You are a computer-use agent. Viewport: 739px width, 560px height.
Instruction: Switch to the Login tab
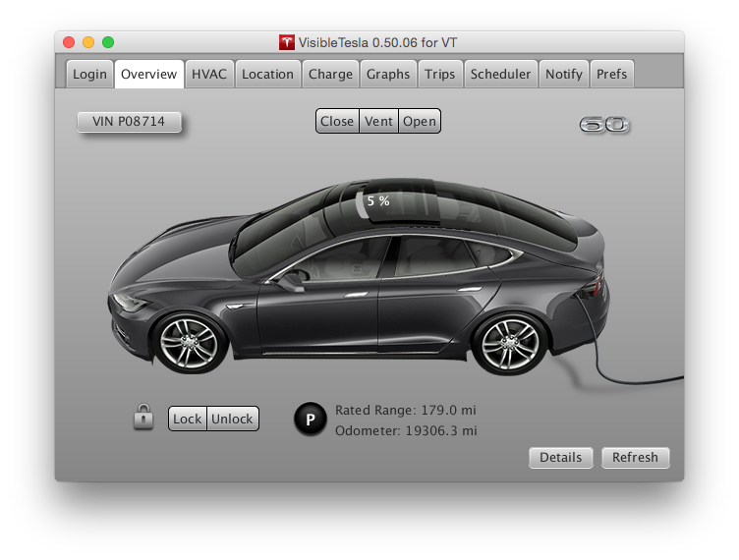pyautogui.click(x=89, y=74)
